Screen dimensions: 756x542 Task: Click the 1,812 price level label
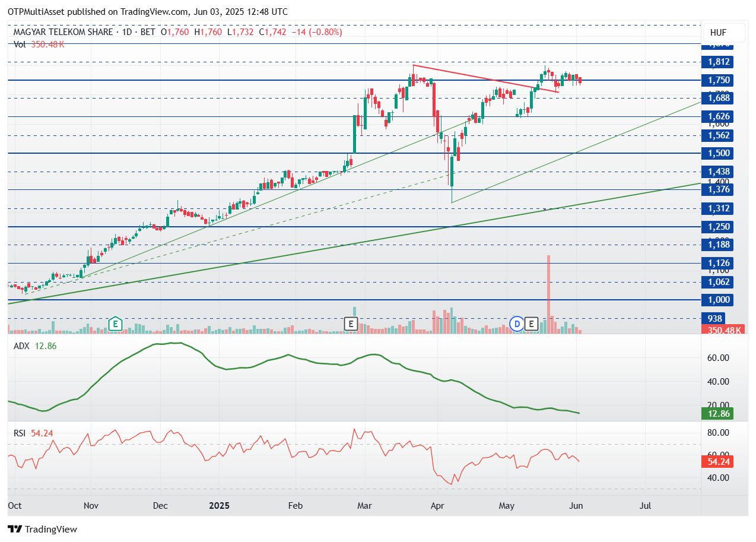pyautogui.click(x=717, y=62)
